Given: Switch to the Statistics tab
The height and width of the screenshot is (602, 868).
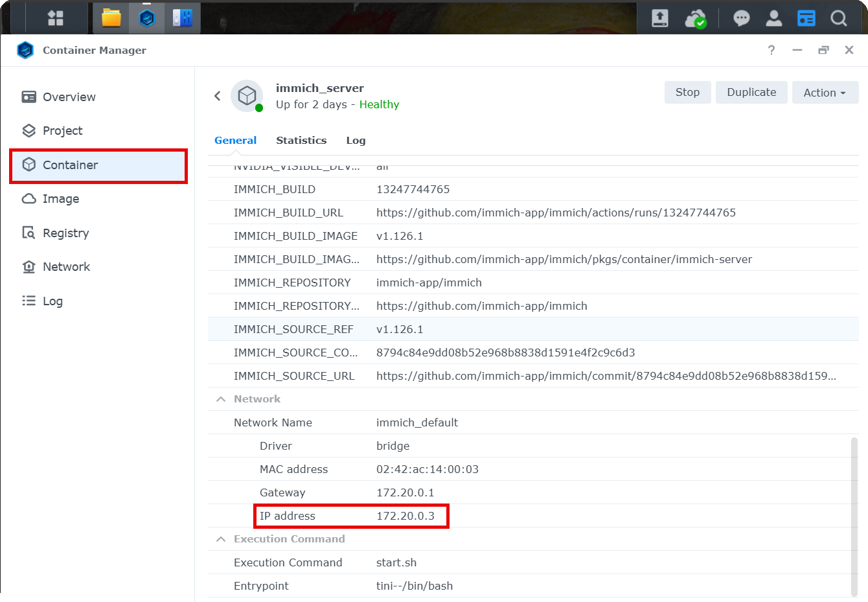Looking at the screenshot, I should coord(301,141).
